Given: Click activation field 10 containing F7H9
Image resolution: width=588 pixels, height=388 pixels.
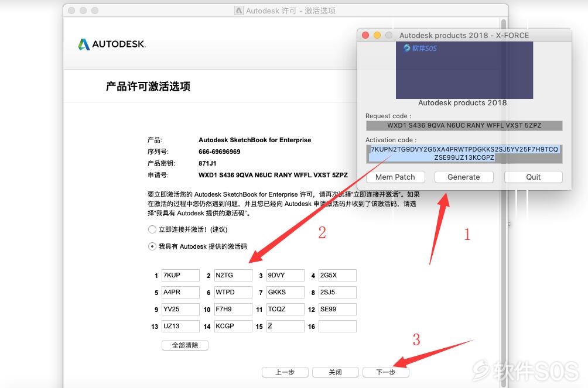Looking at the screenshot, I should click(x=233, y=309).
